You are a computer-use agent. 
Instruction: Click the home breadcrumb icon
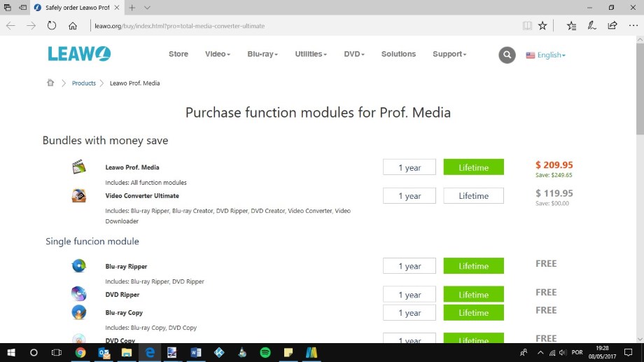click(50, 83)
